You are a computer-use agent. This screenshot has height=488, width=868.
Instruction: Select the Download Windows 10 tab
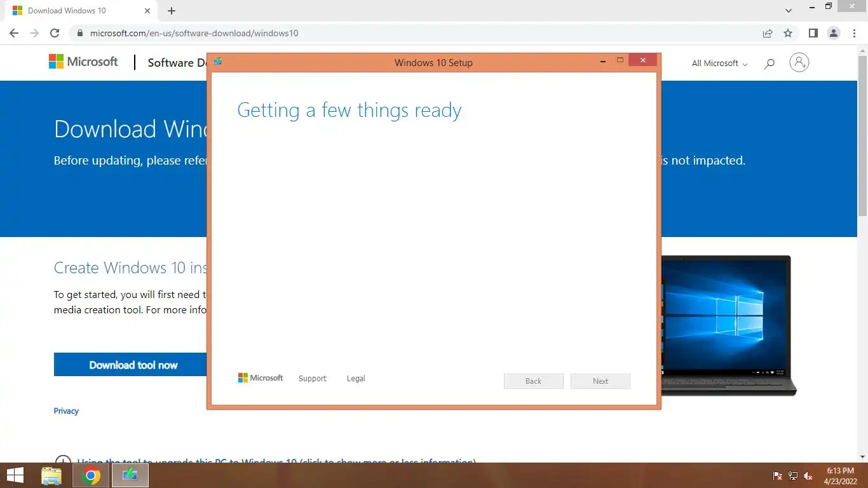point(79,11)
